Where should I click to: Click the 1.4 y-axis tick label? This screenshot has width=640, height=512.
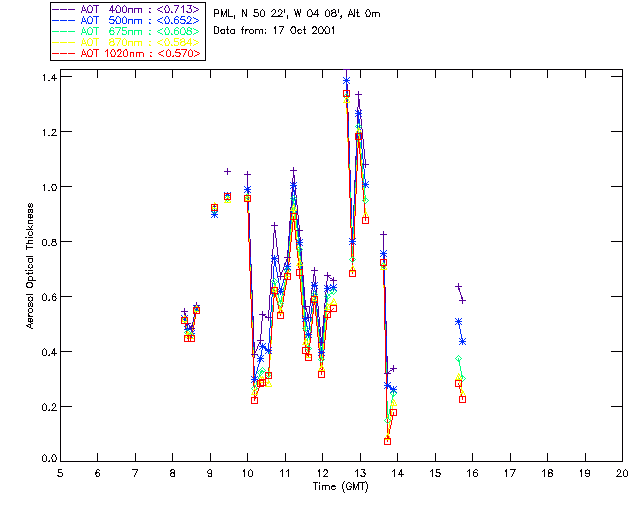[x=49, y=77]
